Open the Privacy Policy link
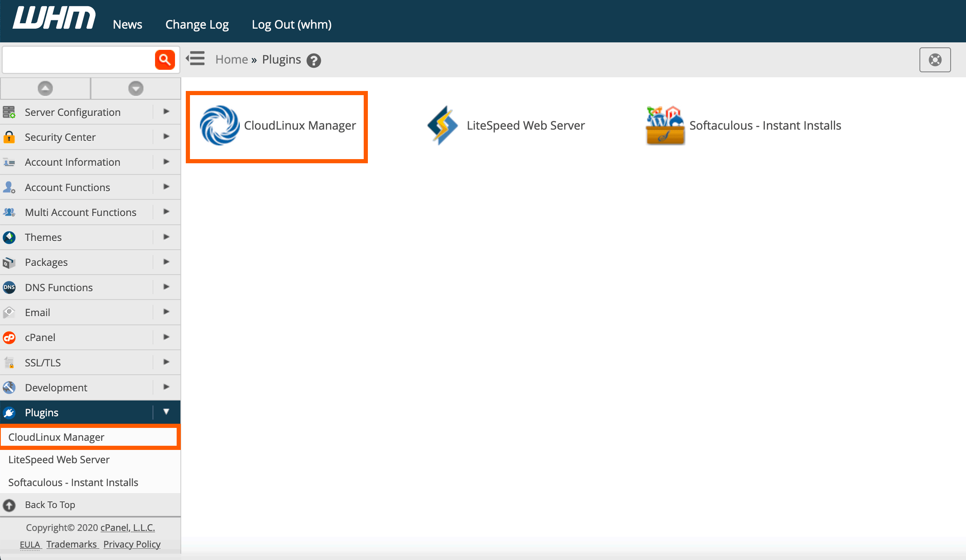 [132, 544]
